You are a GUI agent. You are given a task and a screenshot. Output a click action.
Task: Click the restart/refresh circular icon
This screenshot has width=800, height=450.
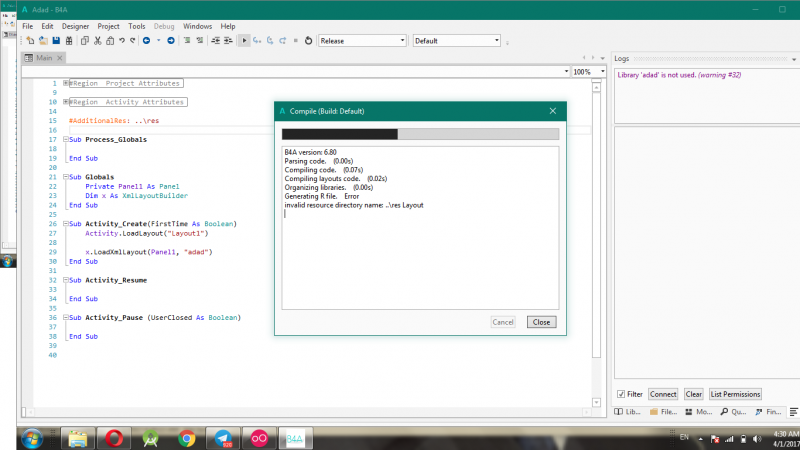coord(308,41)
